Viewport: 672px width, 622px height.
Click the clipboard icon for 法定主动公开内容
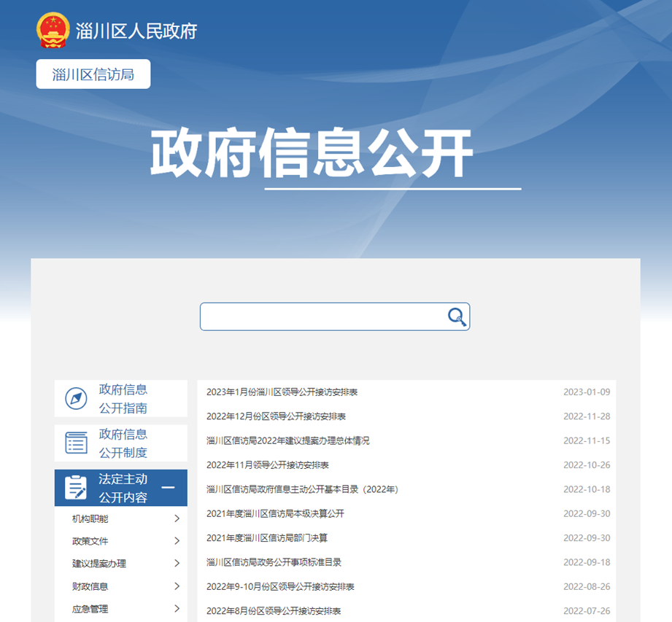(x=76, y=488)
